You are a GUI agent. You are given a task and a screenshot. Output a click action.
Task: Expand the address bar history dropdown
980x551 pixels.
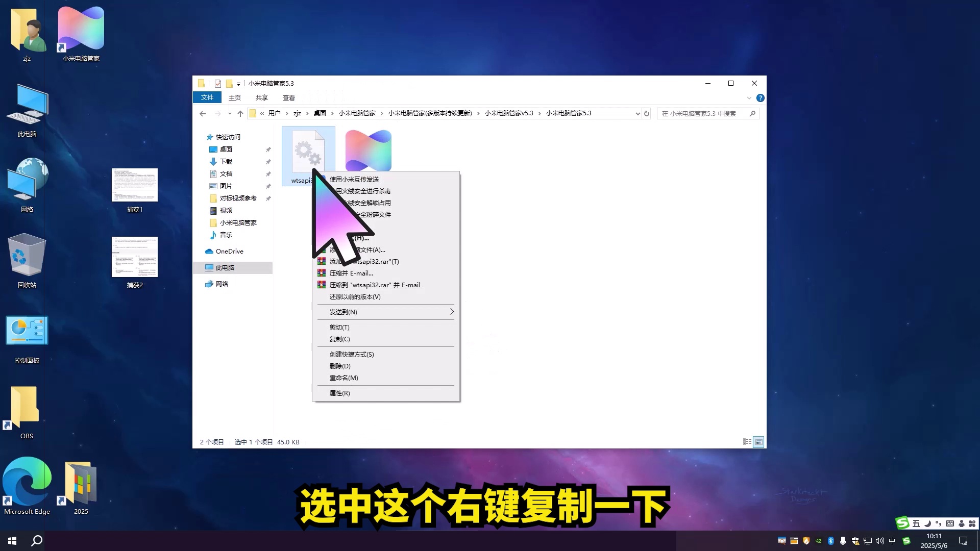tap(638, 113)
